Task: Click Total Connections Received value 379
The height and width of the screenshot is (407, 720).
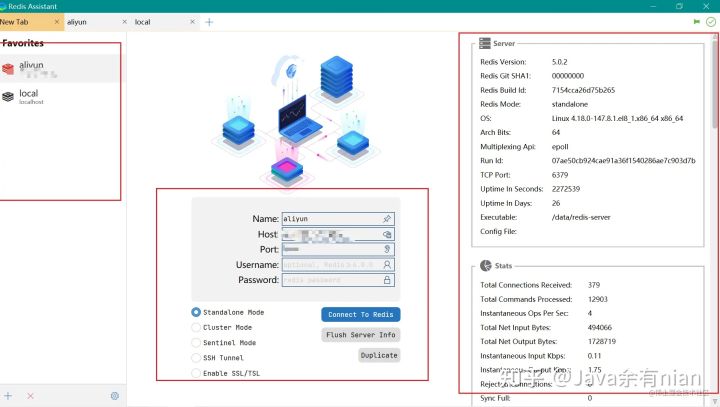Action: pos(594,285)
